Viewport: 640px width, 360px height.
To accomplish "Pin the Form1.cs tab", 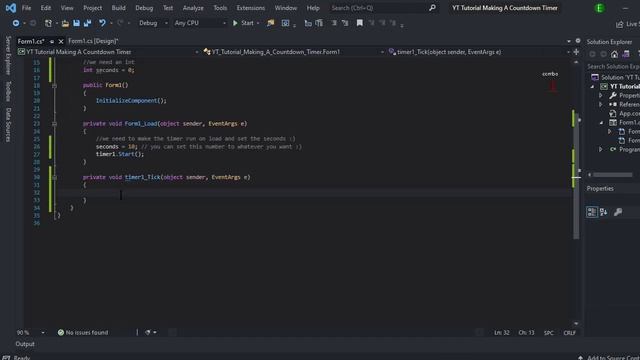I will (52, 41).
